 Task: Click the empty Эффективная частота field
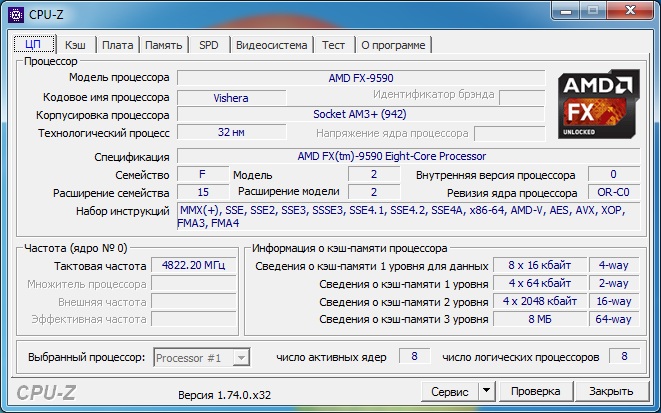tap(193, 319)
